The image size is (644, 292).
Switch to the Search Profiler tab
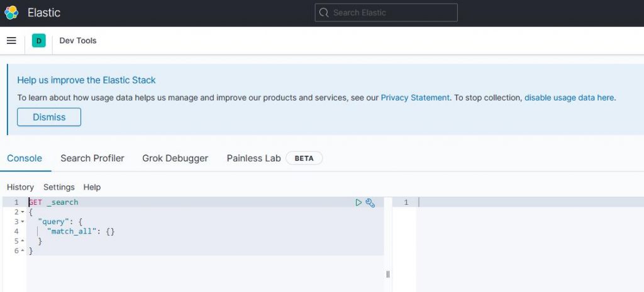pyautogui.click(x=92, y=158)
